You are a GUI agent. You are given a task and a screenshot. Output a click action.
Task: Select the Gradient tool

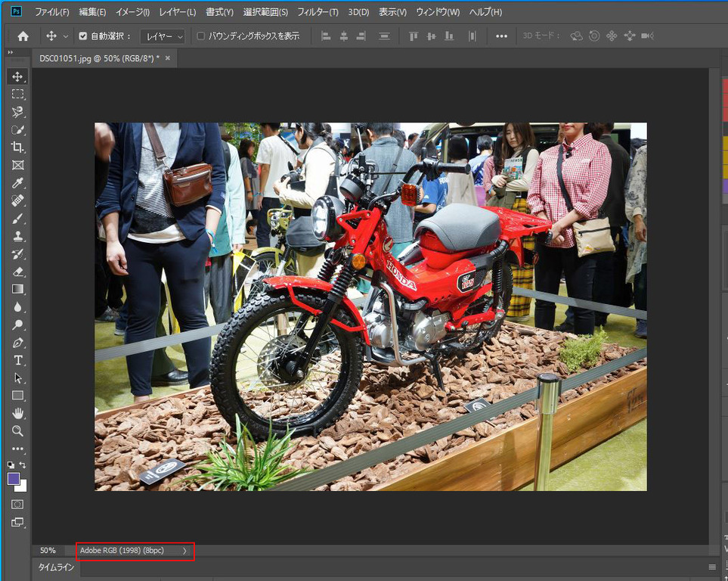pyautogui.click(x=17, y=289)
